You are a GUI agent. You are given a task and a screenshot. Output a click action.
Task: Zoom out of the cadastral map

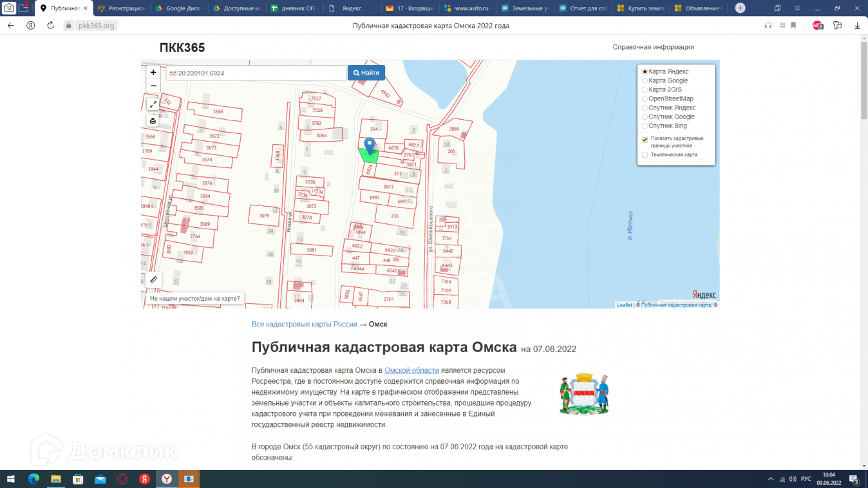tap(153, 86)
